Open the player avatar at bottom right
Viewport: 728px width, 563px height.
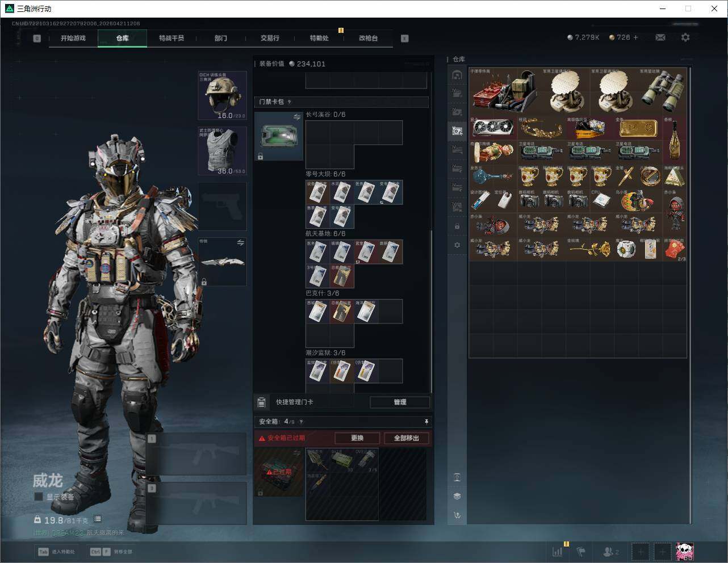click(684, 552)
